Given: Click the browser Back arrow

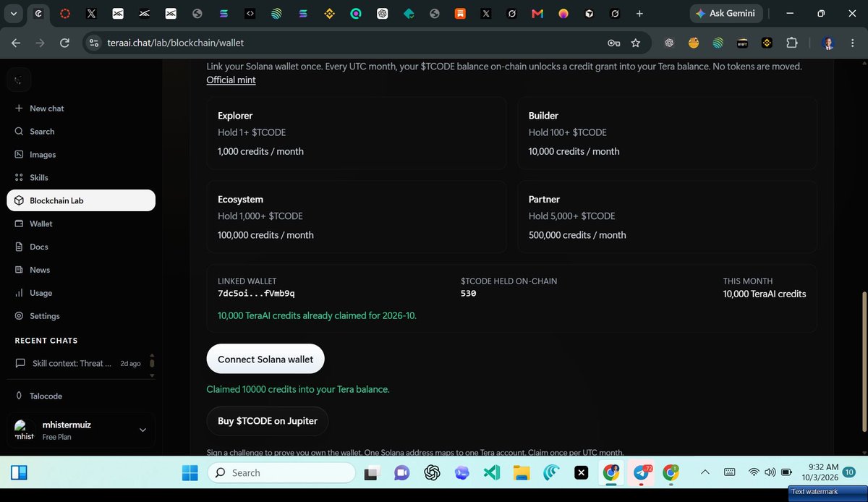Looking at the screenshot, I should 16,43.
